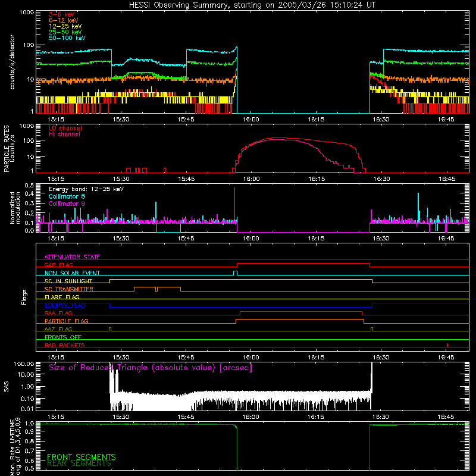Click the 15:45 time label under modulation panel

[186, 239]
